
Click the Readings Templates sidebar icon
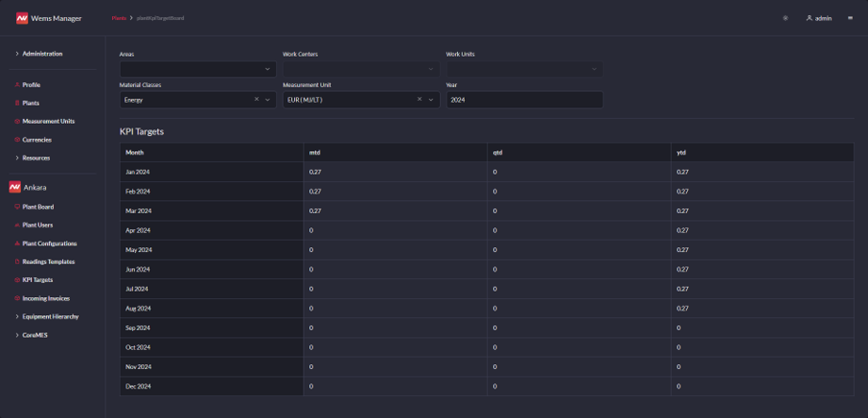17,262
